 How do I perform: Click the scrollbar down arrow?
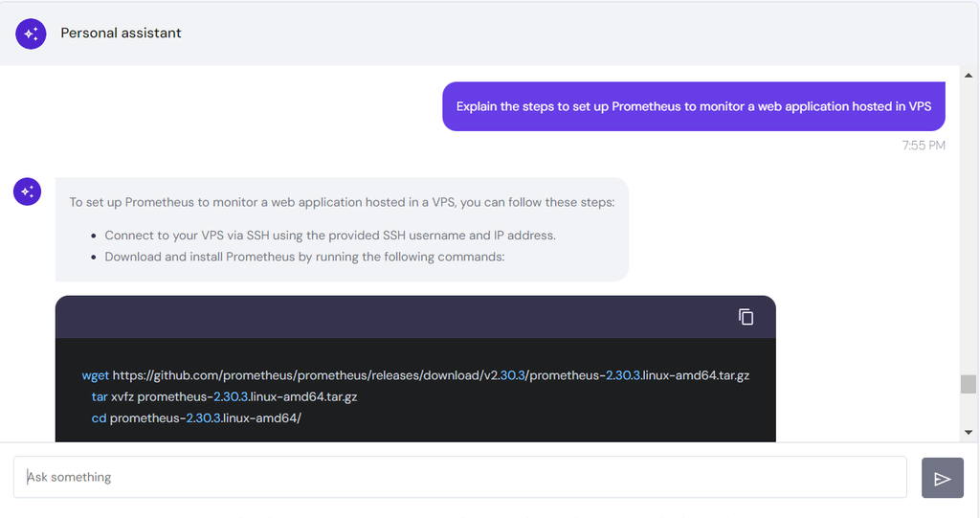point(969,432)
